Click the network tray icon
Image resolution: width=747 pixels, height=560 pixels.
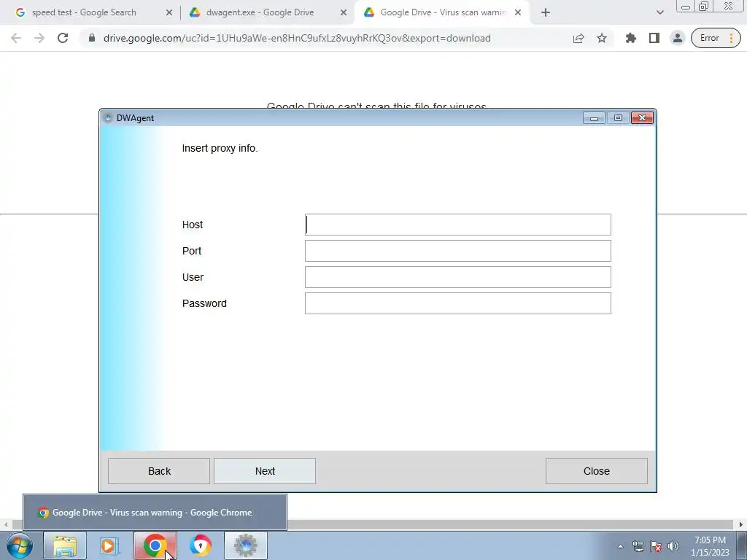(x=638, y=546)
